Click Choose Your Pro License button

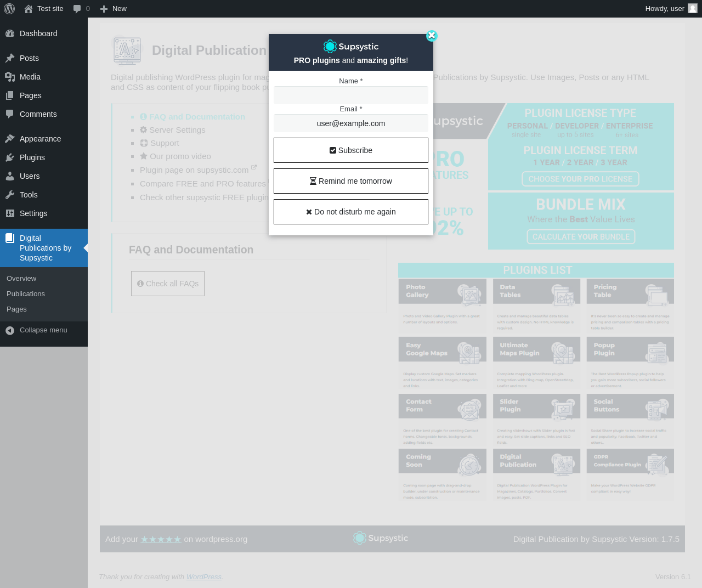click(x=580, y=179)
